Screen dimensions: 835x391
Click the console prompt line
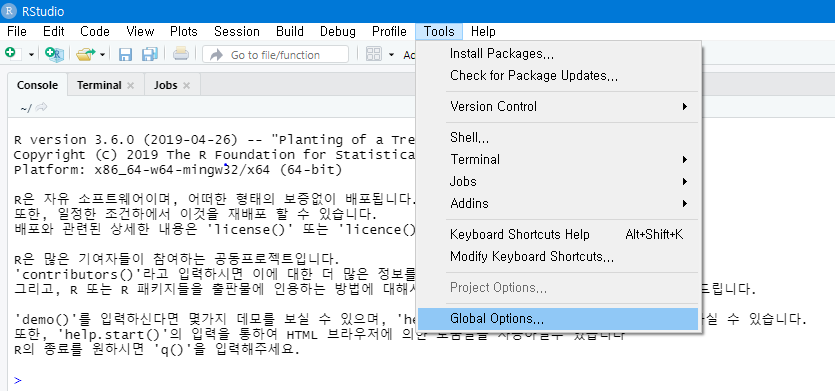click(18, 380)
